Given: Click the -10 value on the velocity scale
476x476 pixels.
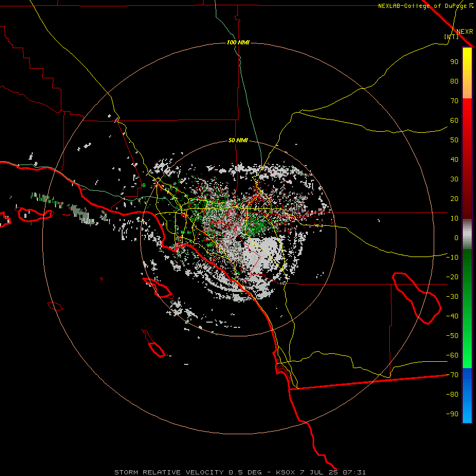Looking at the screenshot, I should tap(452, 258).
